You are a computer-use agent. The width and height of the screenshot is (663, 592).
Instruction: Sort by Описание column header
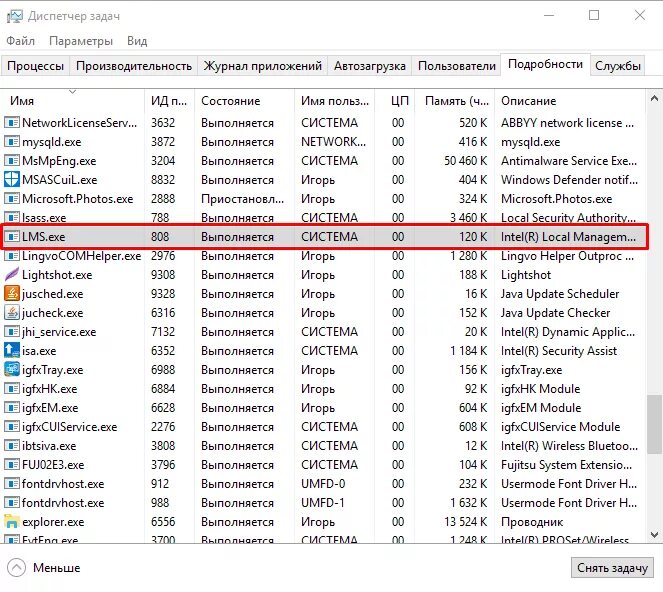click(570, 101)
